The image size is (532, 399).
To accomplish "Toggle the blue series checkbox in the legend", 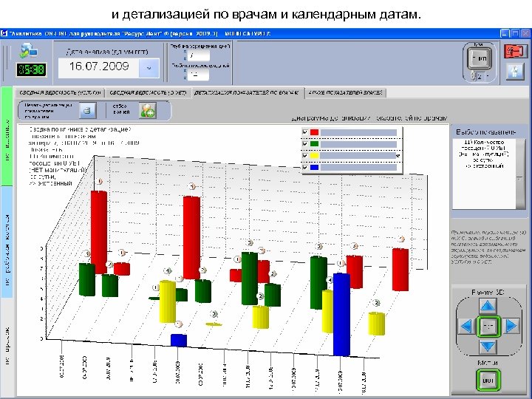I will 304,168.
